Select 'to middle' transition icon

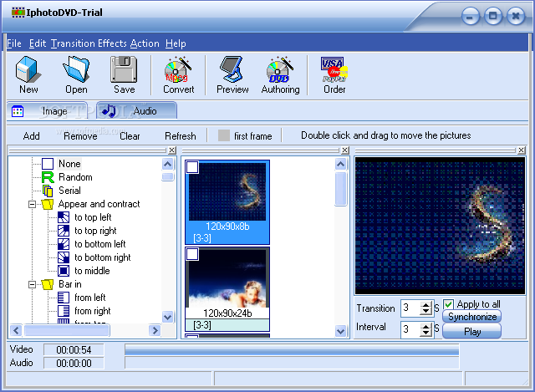click(x=64, y=271)
